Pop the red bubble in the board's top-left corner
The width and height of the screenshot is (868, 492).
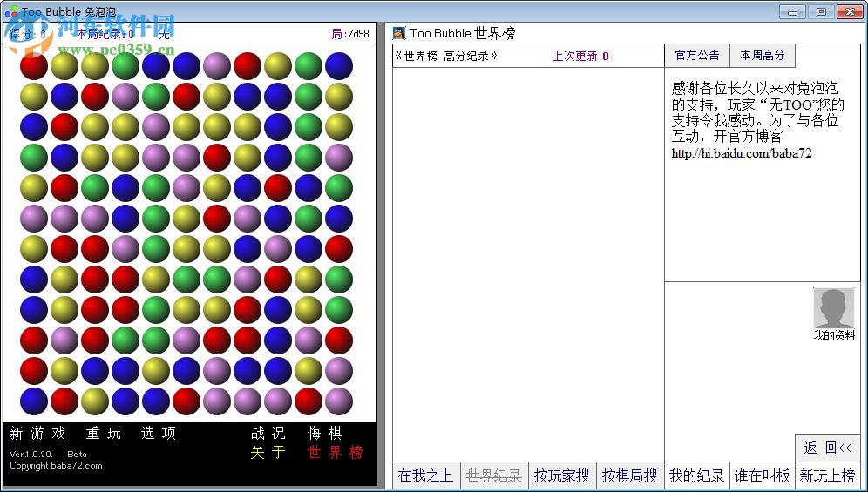click(34, 66)
